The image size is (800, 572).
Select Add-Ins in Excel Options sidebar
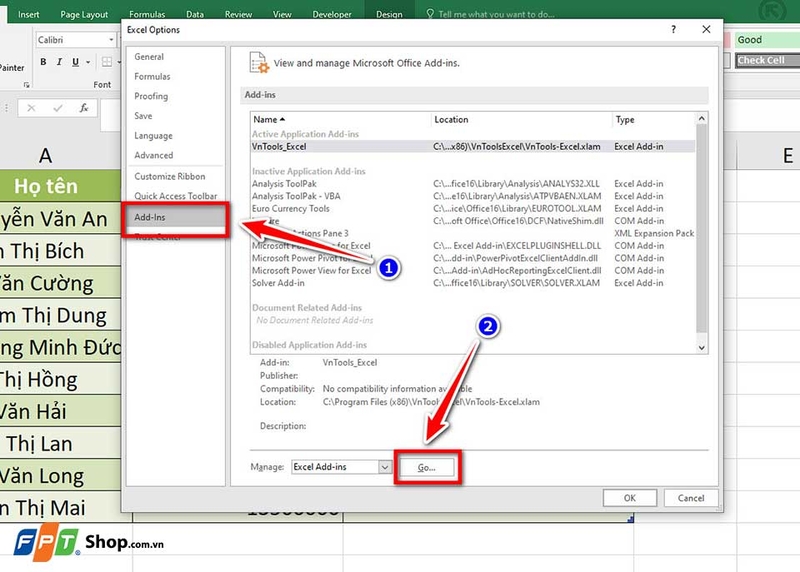click(x=175, y=217)
